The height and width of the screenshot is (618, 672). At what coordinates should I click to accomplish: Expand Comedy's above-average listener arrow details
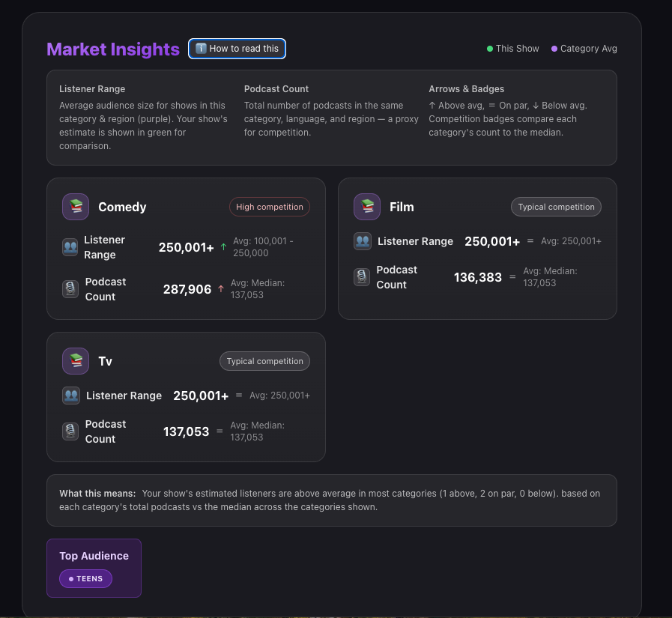(223, 246)
